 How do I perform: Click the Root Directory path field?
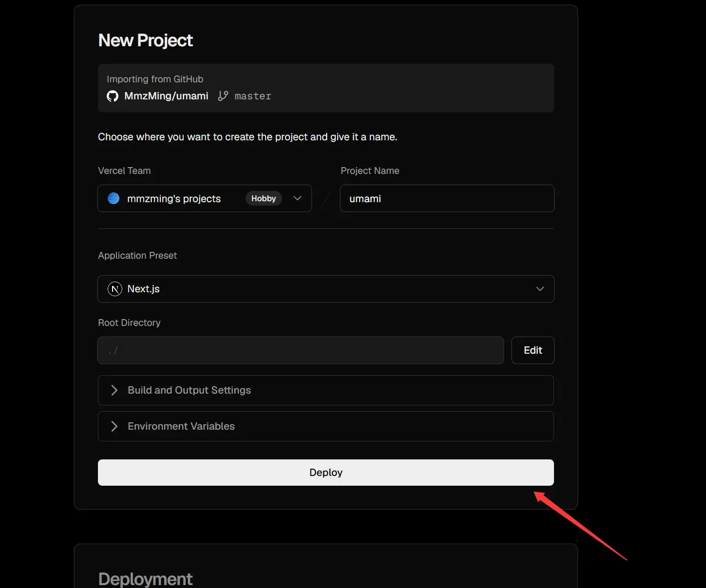pos(301,350)
